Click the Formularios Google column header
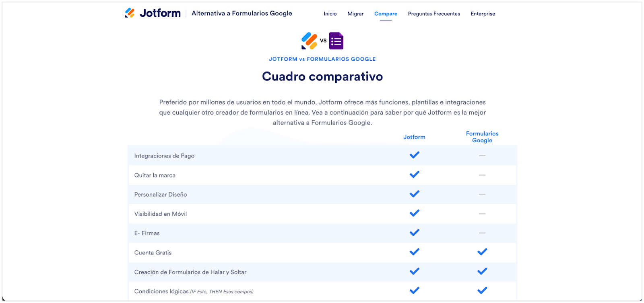 coord(482,137)
